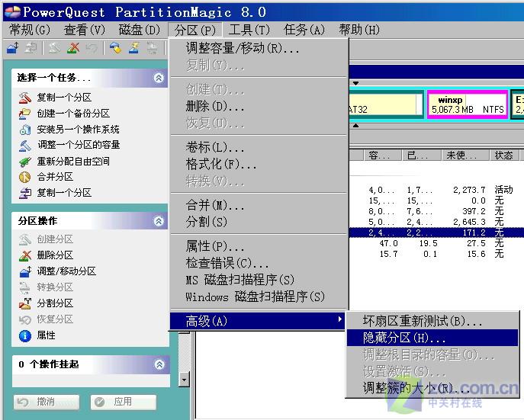This screenshot has width=524, height=420.
Task: Click the 创建一个备份分区 task link
Action: pos(73,114)
